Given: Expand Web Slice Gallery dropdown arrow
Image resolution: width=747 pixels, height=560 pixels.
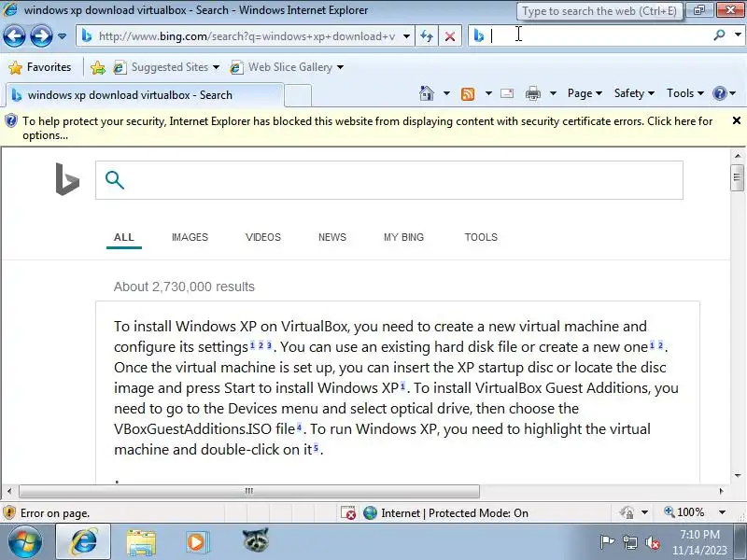Looking at the screenshot, I should coord(340,67).
